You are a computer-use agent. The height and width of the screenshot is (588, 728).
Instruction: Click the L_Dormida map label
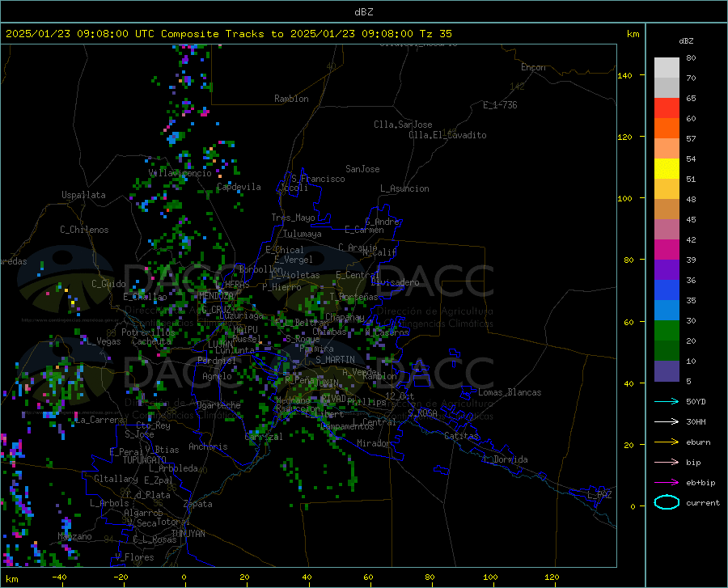click(x=505, y=459)
